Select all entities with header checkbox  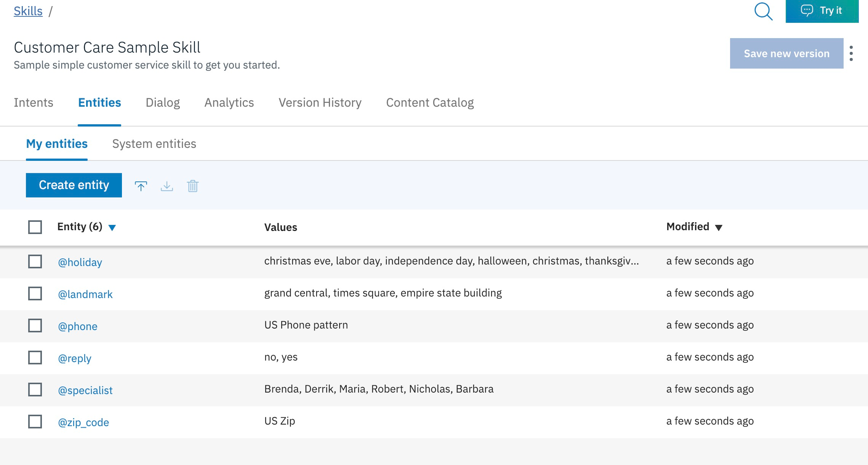coord(35,227)
